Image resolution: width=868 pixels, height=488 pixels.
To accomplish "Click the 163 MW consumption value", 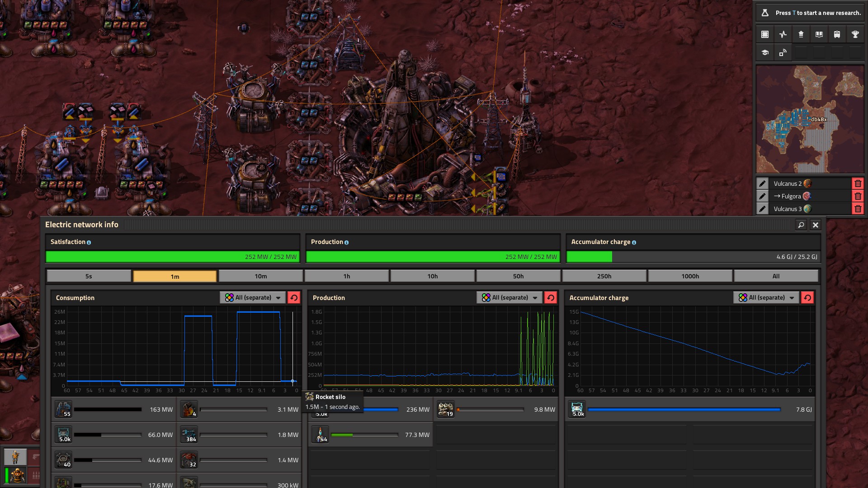I will click(x=161, y=409).
